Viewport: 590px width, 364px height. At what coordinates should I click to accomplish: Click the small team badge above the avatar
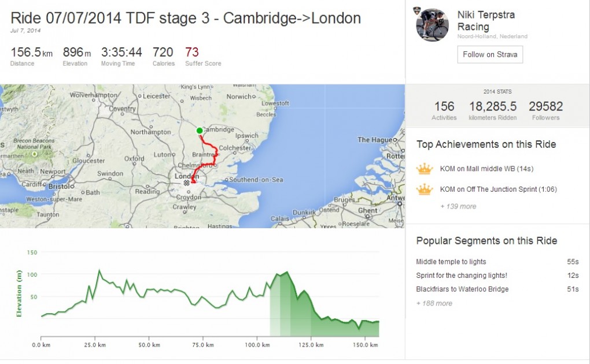(418, 10)
